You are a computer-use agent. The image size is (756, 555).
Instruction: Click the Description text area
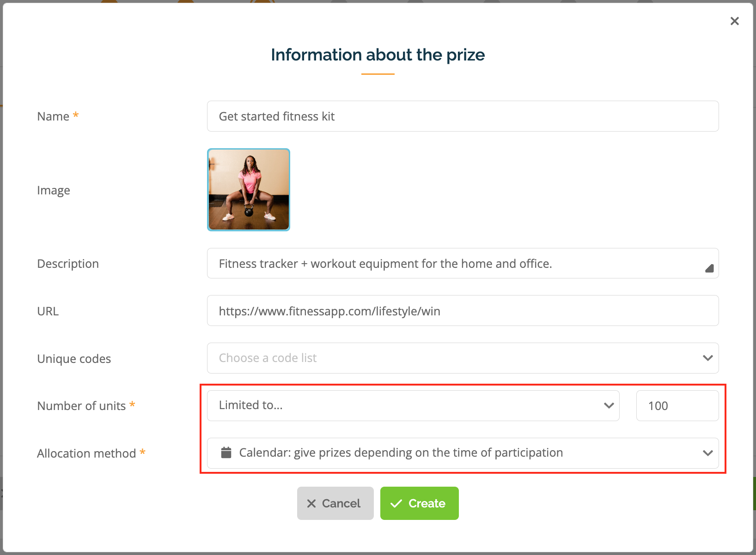click(463, 263)
